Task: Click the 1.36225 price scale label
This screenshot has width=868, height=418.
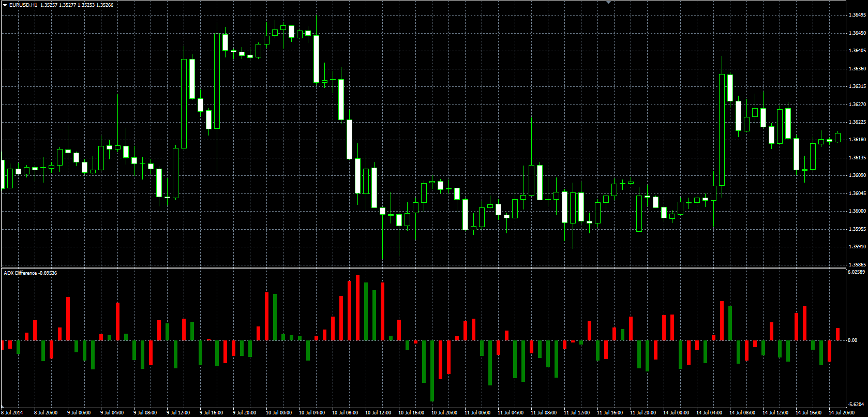Action: (857, 122)
